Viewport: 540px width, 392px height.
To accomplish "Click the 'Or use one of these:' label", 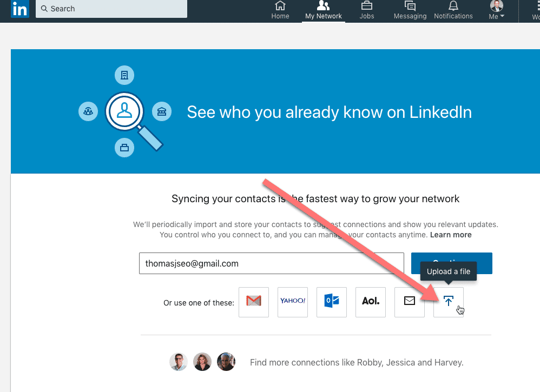I will [199, 303].
